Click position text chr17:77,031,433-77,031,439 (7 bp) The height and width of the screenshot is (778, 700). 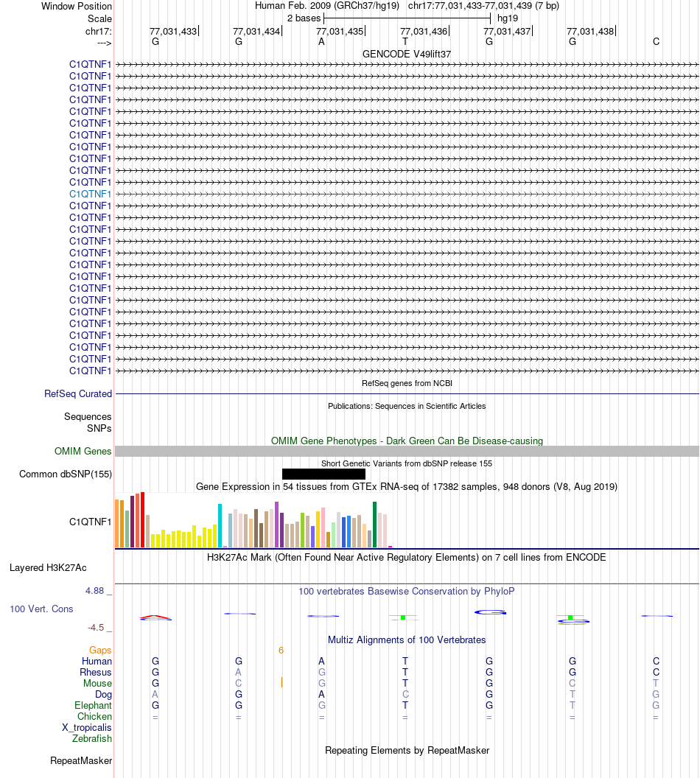(483, 6)
